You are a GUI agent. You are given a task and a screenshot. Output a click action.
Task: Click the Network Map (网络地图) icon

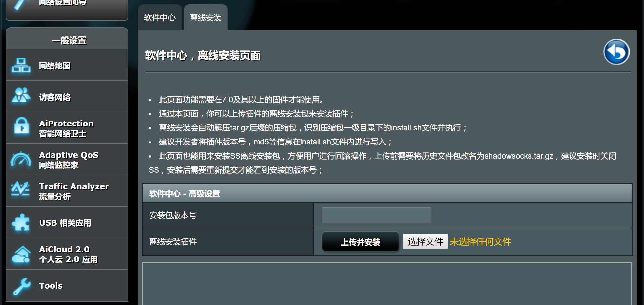point(21,65)
